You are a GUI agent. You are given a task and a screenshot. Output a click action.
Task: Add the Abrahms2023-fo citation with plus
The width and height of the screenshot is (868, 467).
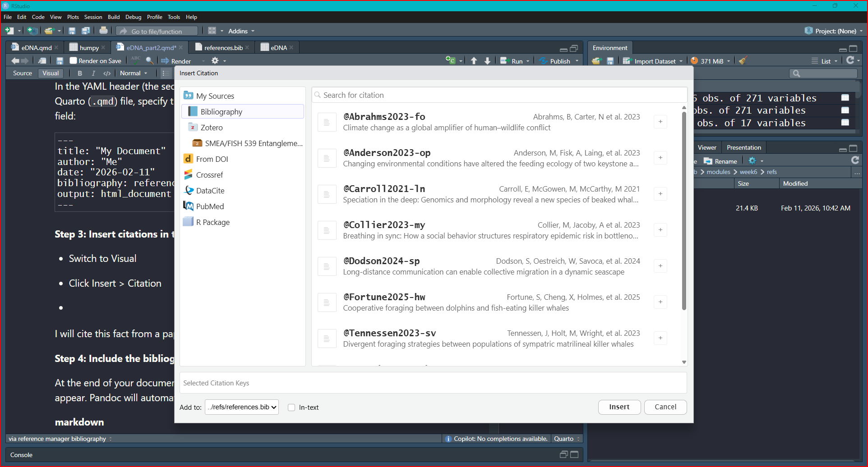660,122
